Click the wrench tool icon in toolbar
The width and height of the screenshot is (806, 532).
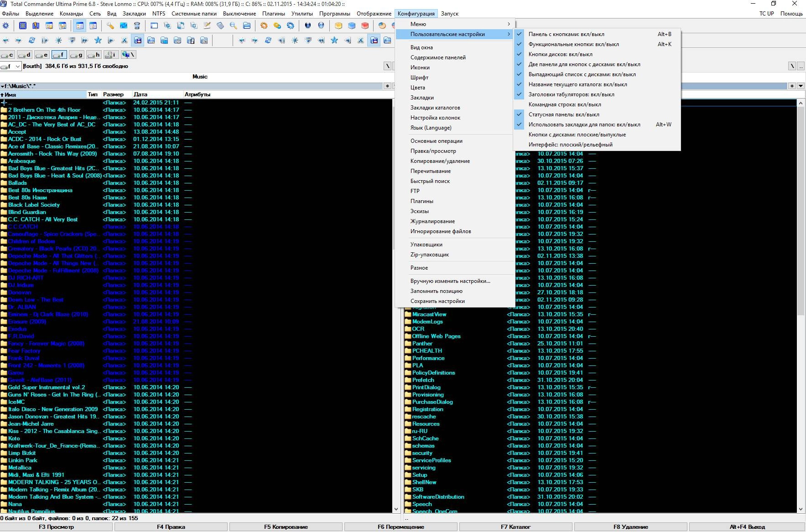(x=110, y=26)
